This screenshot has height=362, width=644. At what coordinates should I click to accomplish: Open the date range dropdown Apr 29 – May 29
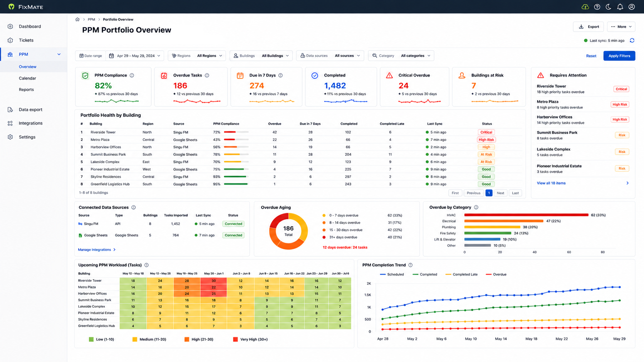(135, 56)
